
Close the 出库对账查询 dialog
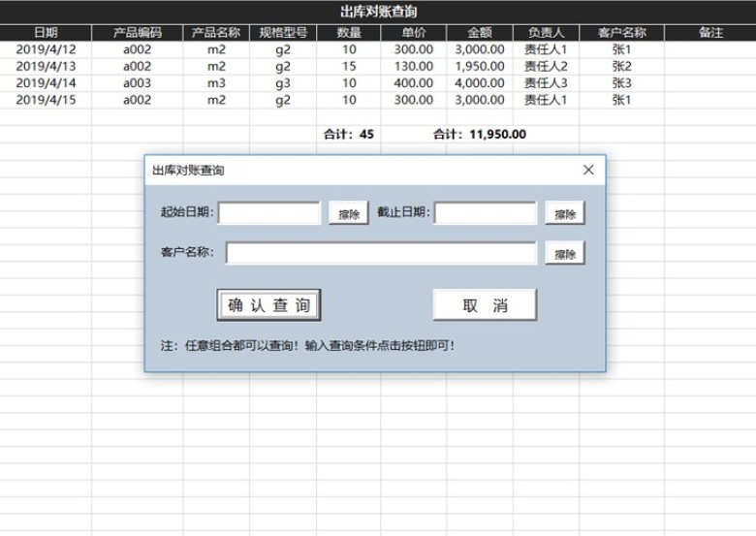click(x=588, y=170)
